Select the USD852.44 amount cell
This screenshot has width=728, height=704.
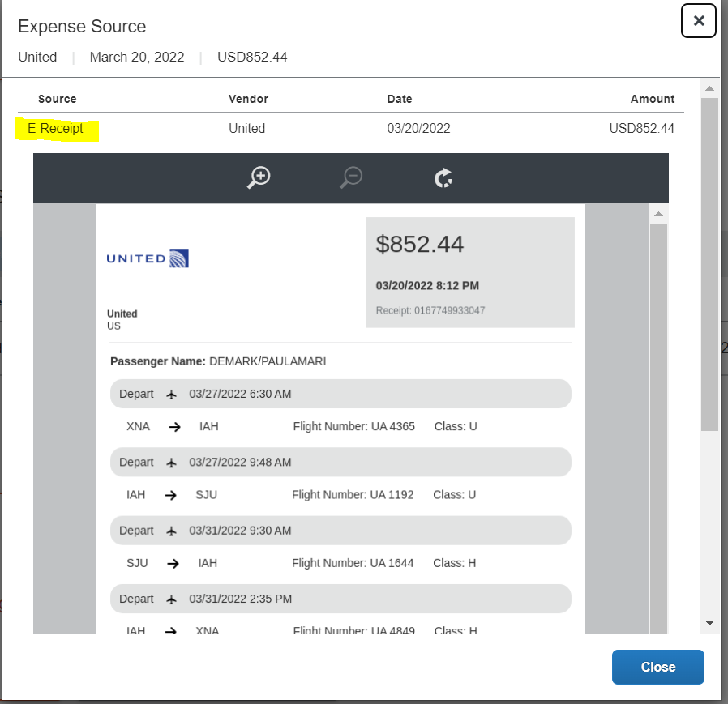(641, 129)
